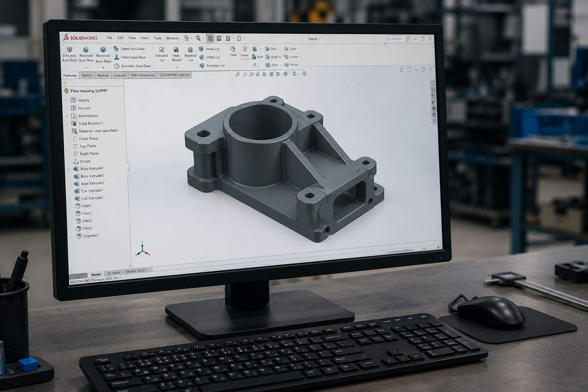
Task: Open the View menu
Action: [x=132, y=38]
